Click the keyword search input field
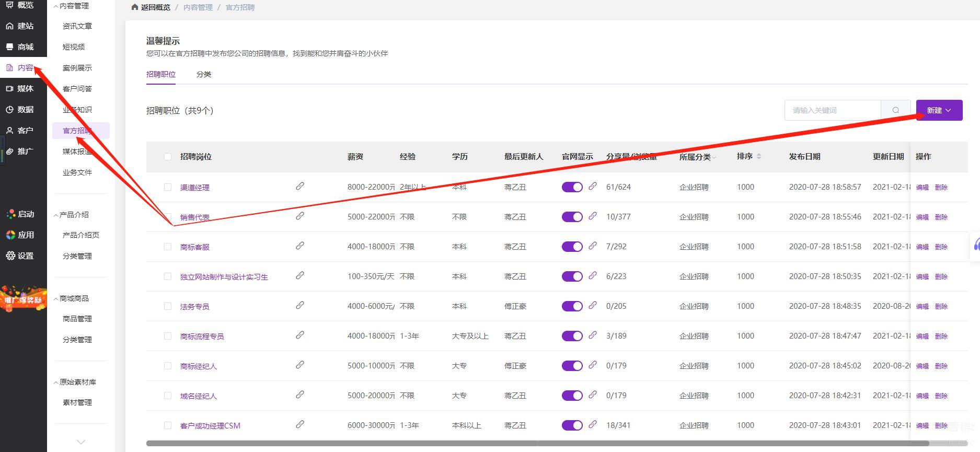 click(x=832, y=110)
